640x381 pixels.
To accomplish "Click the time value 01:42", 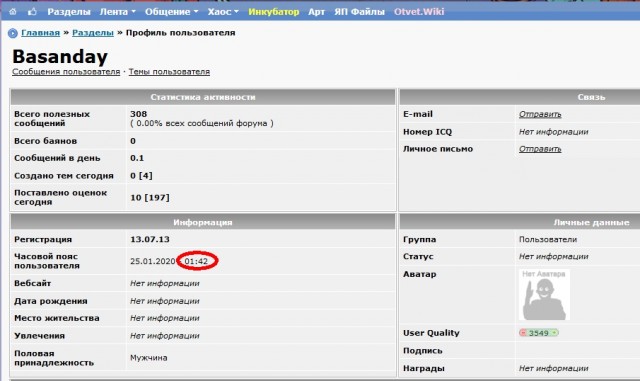I will pos(196,261).
